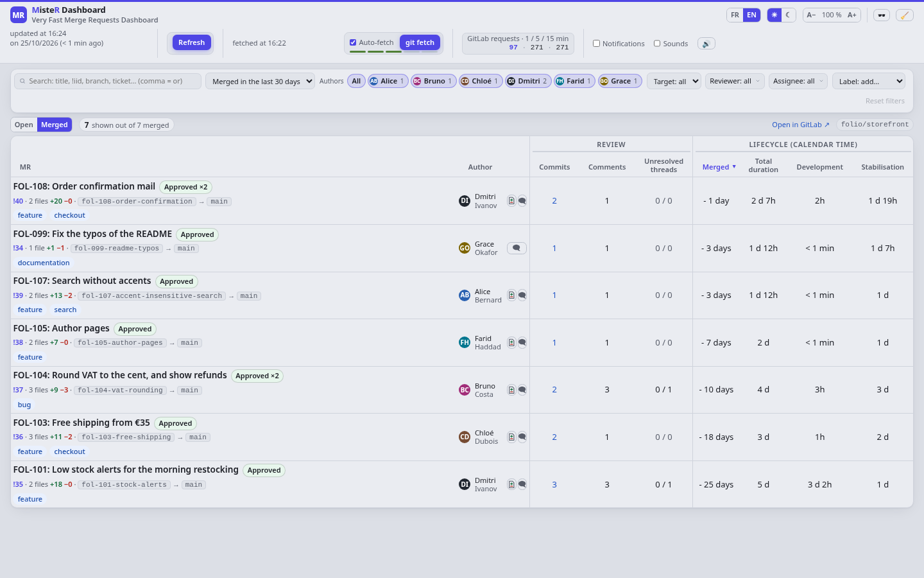
Task: Open the 'Open in GitLab' link
Action: click(801, 125)
